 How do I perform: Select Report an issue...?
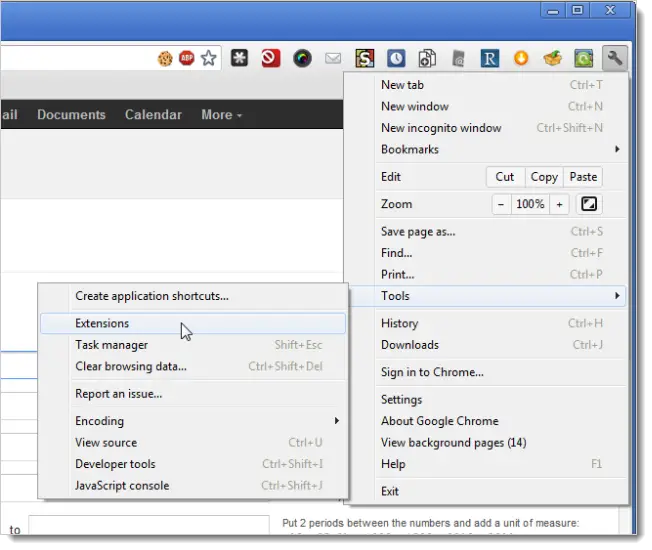coord(193,394)
